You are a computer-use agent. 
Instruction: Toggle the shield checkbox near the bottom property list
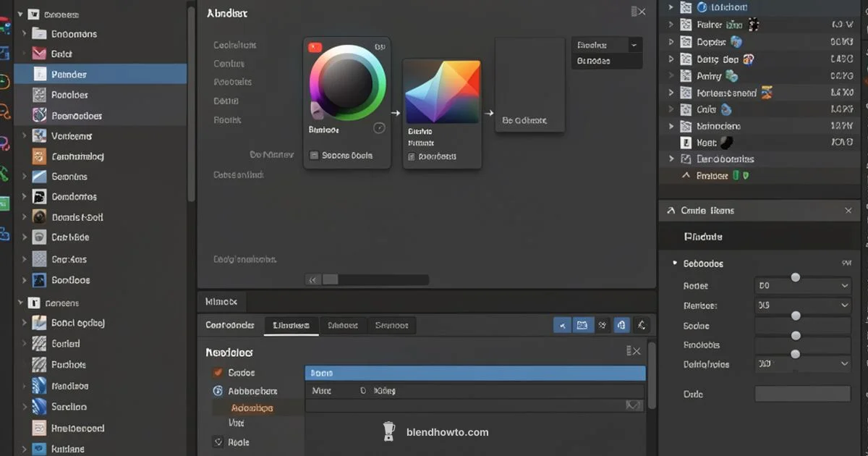[x=219, y=442]
